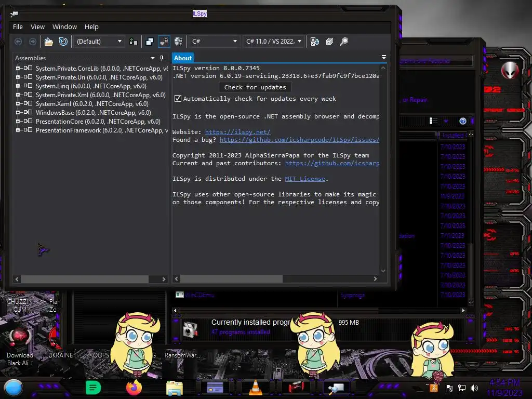532x399 pixels.
Task: Open the File menu
Action: [18, 27]
